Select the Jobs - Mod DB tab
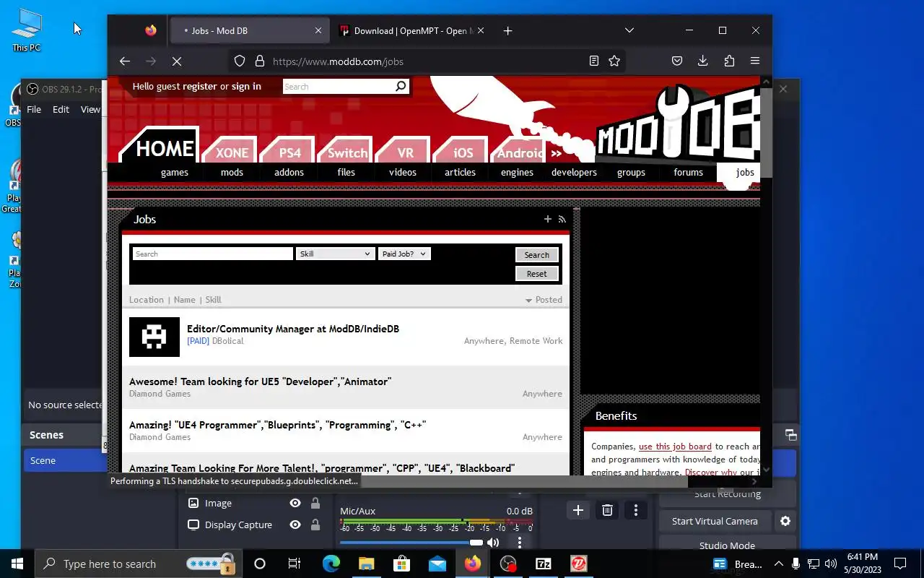The height and width of the screenshot is (578, 924). click(x=248, y=30)
